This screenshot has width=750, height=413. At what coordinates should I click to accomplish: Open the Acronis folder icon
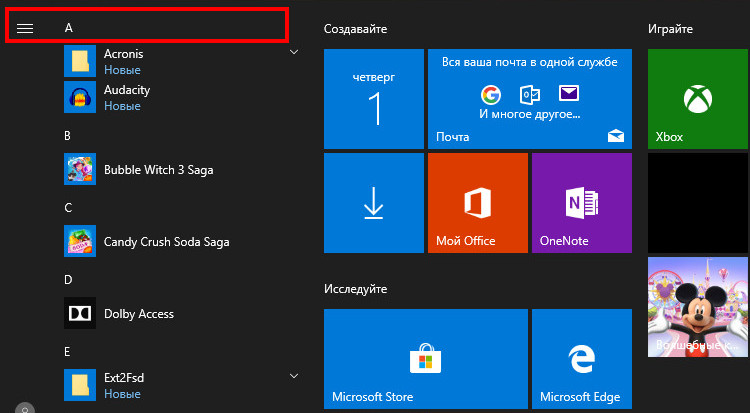tap(80, 61)
